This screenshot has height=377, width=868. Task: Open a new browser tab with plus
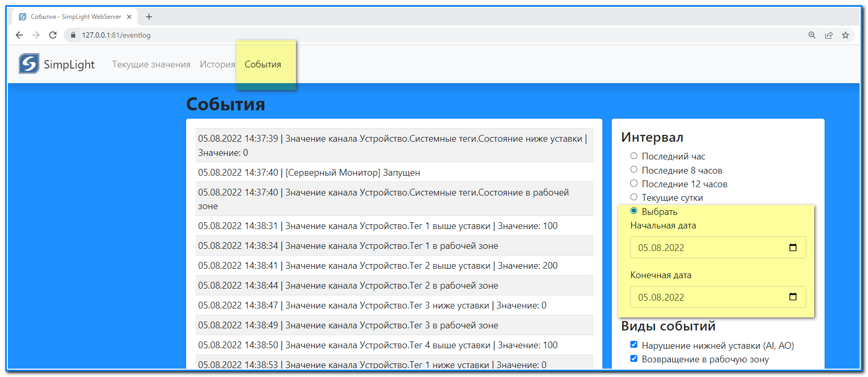pos(149,17)
